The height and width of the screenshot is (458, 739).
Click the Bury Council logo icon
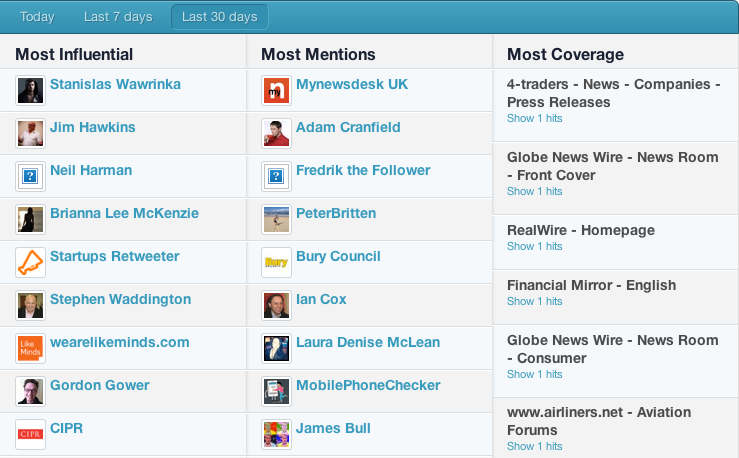tap(276, 262)
